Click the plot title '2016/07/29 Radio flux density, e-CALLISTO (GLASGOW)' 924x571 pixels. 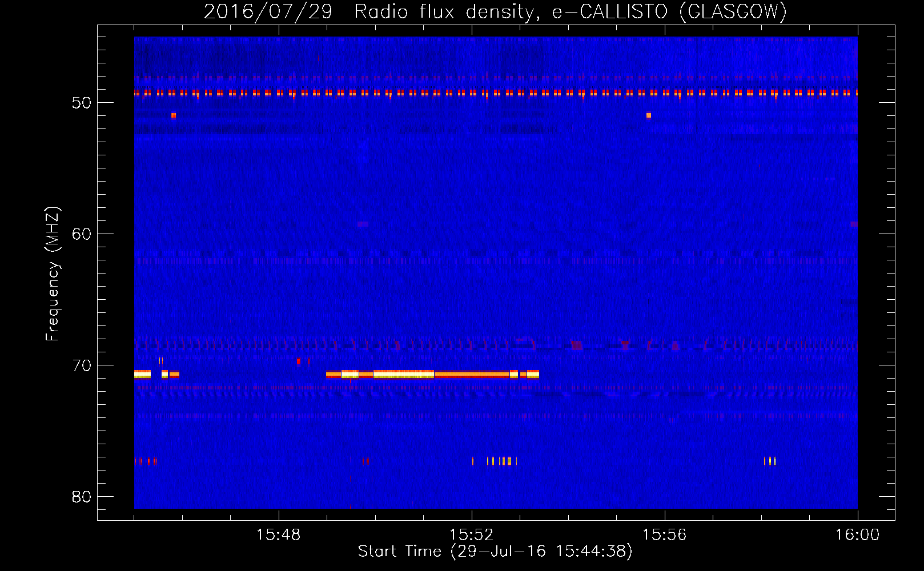point(495,11)
